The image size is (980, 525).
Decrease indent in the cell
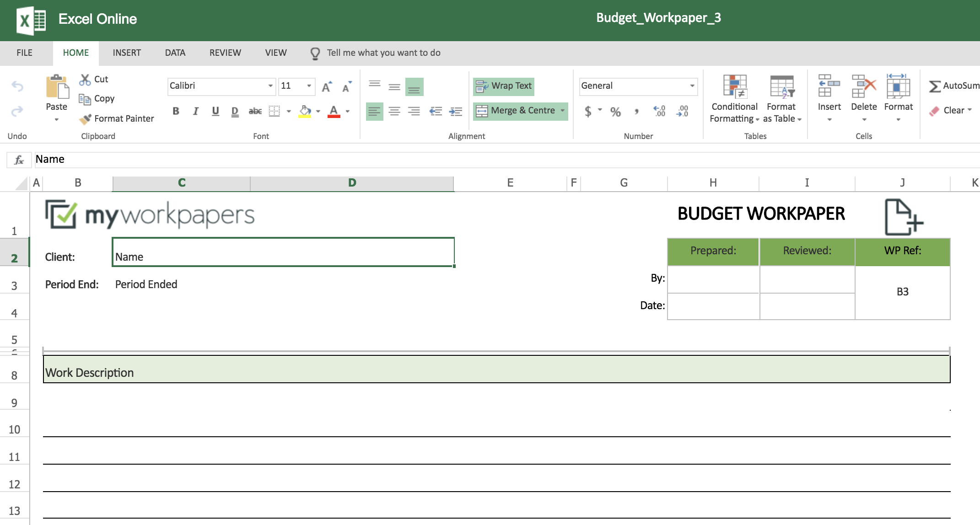[436, 111]
